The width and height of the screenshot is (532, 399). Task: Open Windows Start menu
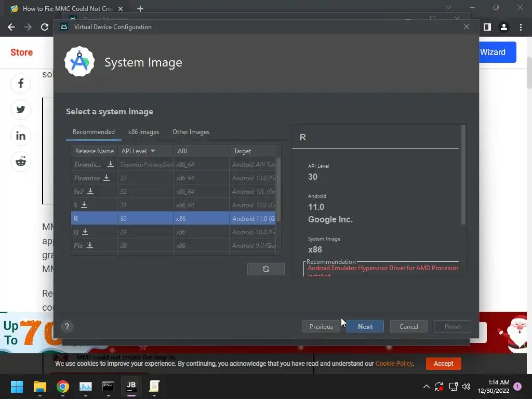[x=17, y=387]
